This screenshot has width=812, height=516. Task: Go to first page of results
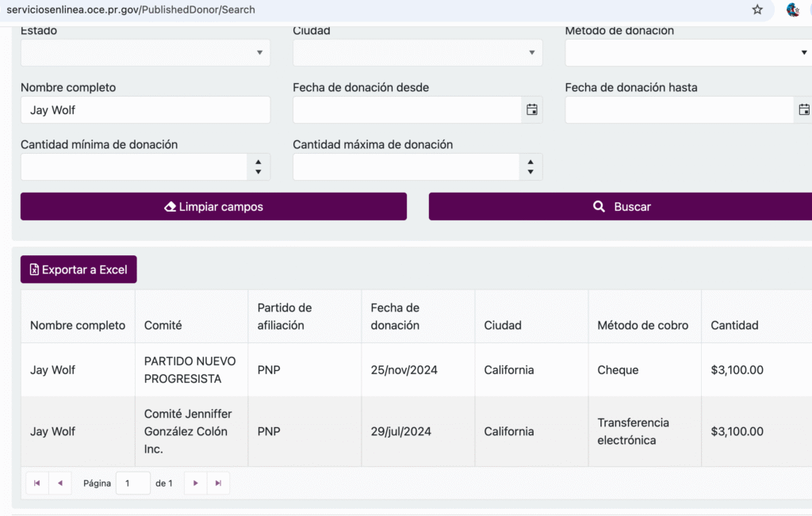[x=36, y=483]
